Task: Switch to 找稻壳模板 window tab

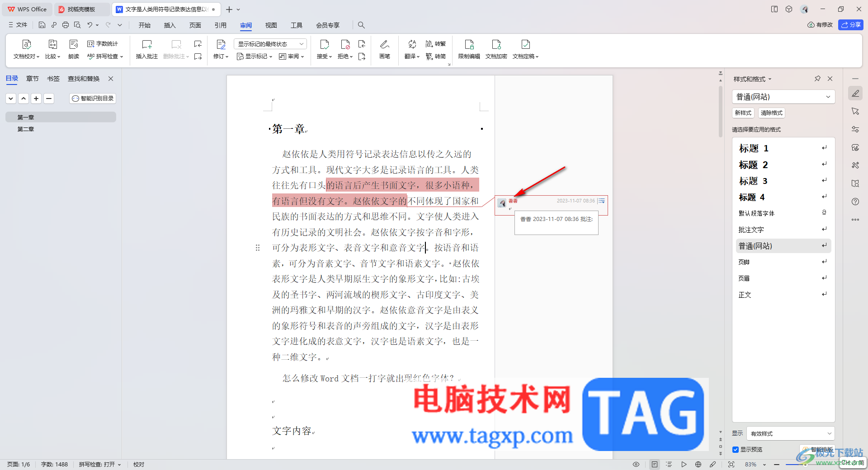Action: tap(81, 9)
